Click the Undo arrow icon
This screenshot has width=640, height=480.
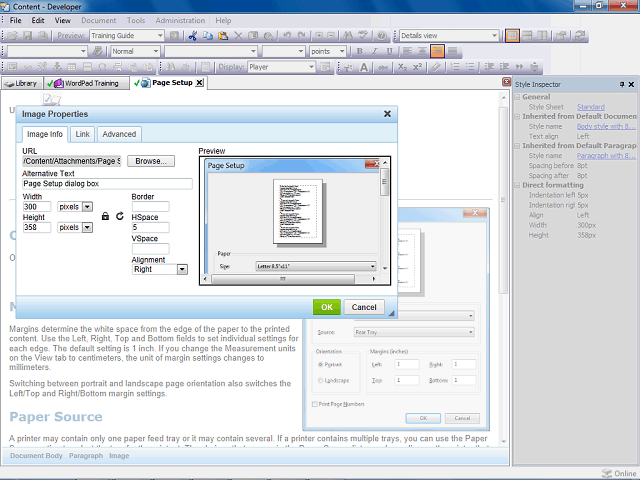287,36
